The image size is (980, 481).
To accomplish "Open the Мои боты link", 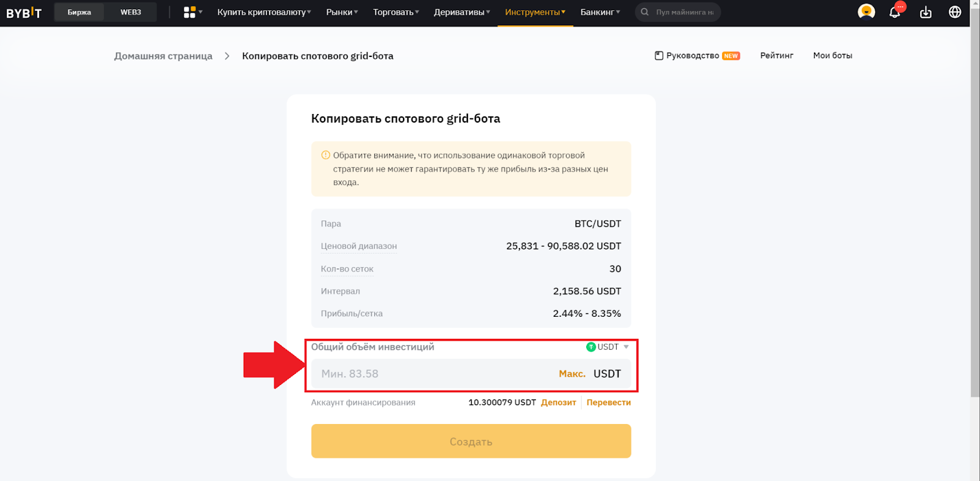I will pyautogui.click(x=832, y=56).
